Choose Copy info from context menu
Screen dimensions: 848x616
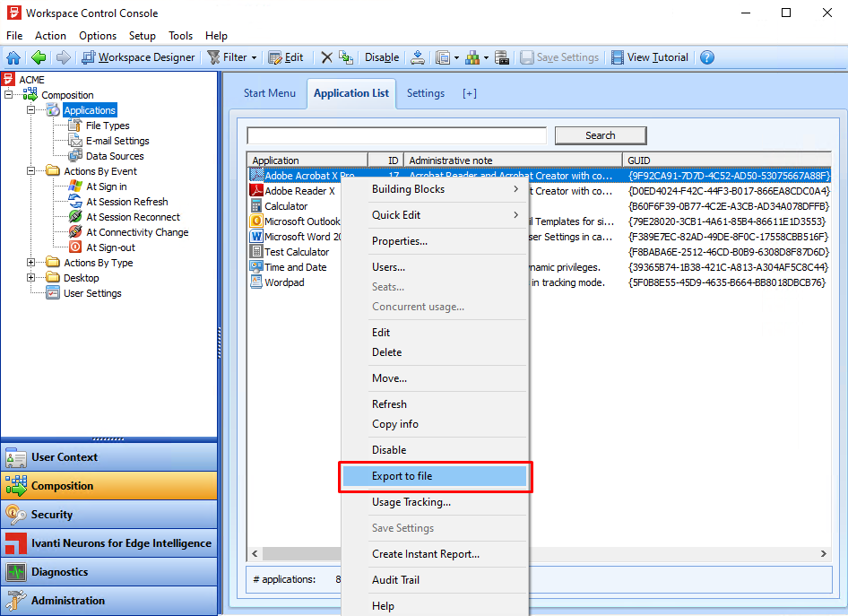click(434, 424)
